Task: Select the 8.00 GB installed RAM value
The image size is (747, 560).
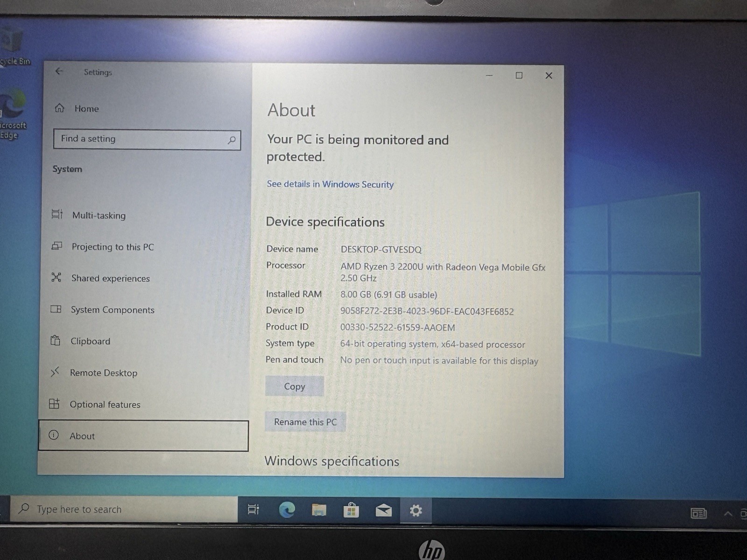Action: [388, 295]
